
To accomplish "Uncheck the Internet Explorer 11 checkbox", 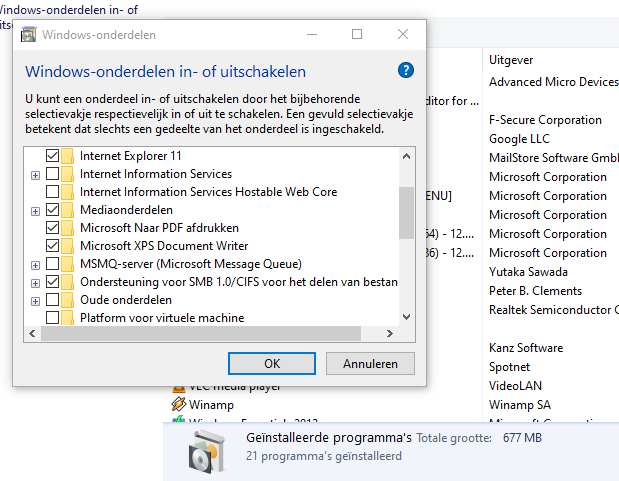I will click(x=53, y=156).
